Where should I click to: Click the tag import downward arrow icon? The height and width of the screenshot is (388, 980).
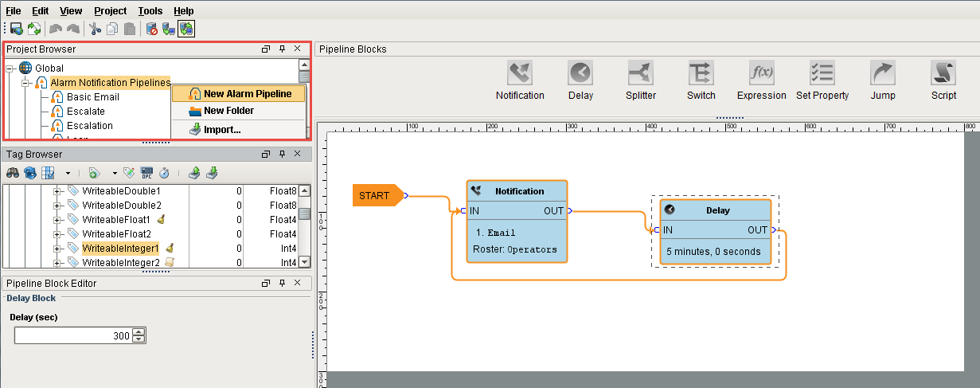click(x=212, y=172)
